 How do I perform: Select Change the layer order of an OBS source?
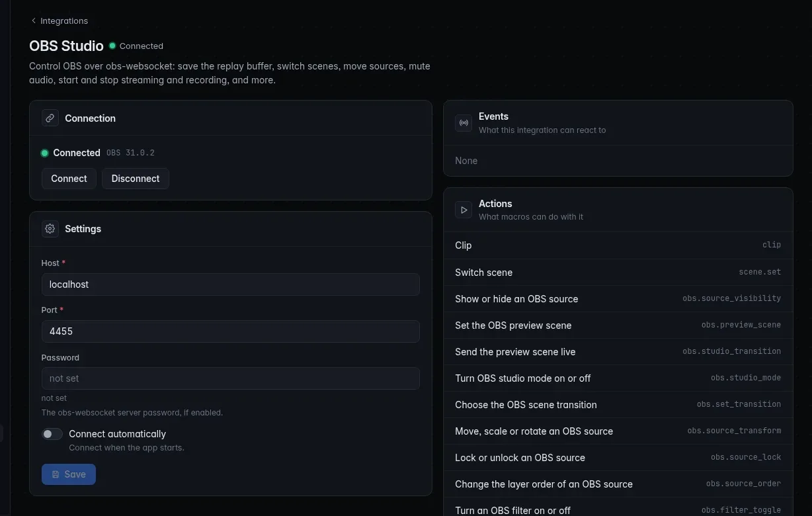click(x=618, y=484)
